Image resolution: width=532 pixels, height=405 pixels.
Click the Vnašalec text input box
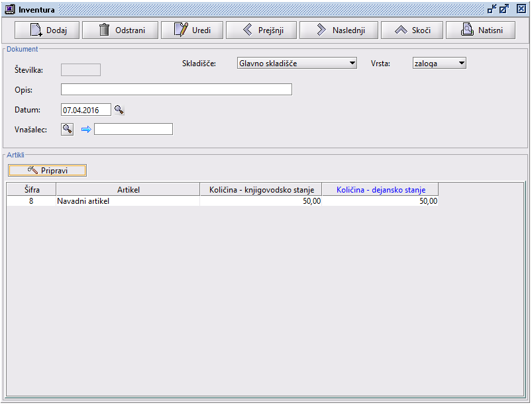pos(133,129)
